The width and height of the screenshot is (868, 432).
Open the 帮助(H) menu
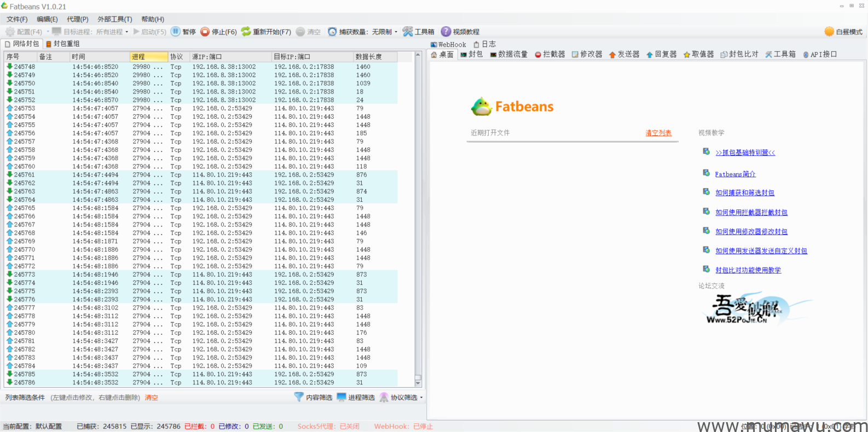(x=153, y=19)
